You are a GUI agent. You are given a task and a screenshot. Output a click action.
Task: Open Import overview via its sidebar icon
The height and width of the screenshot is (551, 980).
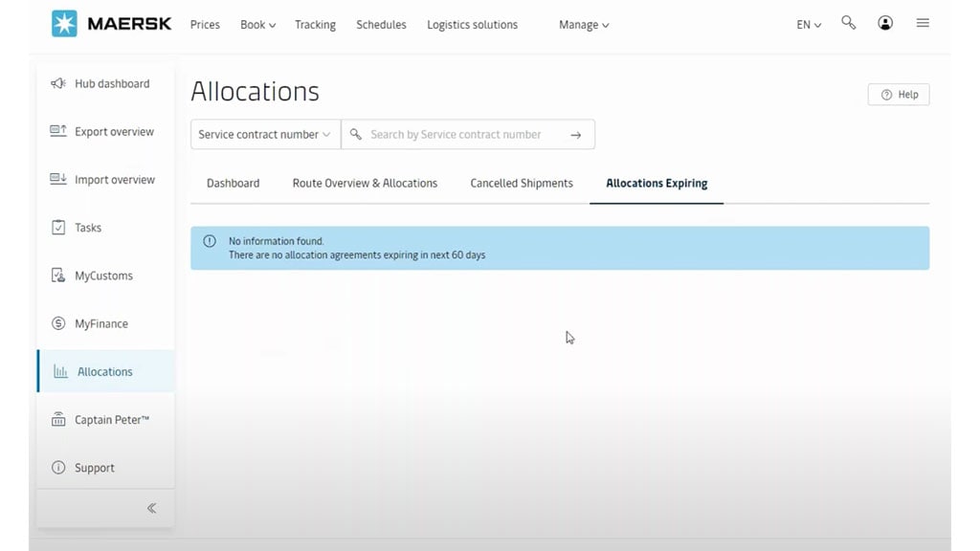58,179
